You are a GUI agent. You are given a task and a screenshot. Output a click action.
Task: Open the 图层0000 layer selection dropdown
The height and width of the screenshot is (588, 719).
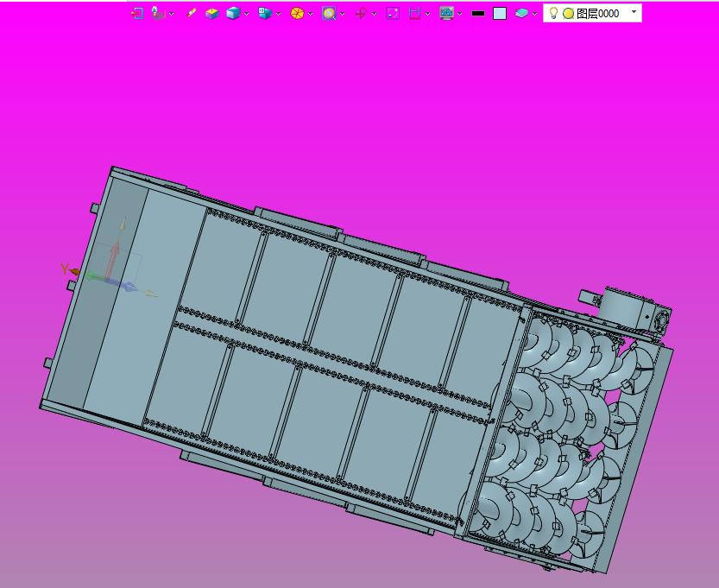tap(634, 12)
